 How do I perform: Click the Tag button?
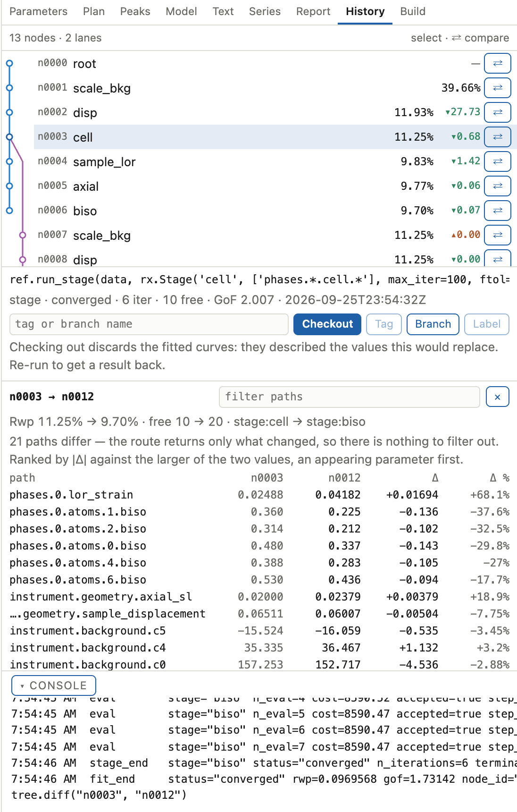(x=384, y=324)
